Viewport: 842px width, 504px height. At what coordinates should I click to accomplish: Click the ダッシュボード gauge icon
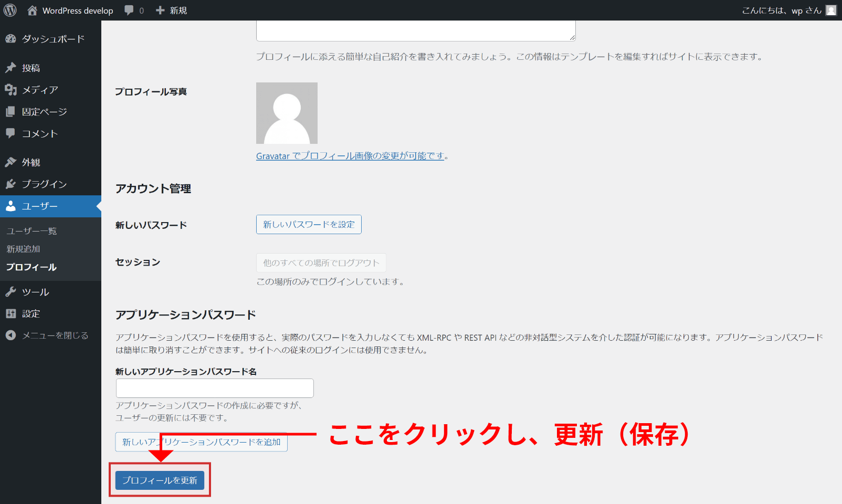tap(10, 39)
